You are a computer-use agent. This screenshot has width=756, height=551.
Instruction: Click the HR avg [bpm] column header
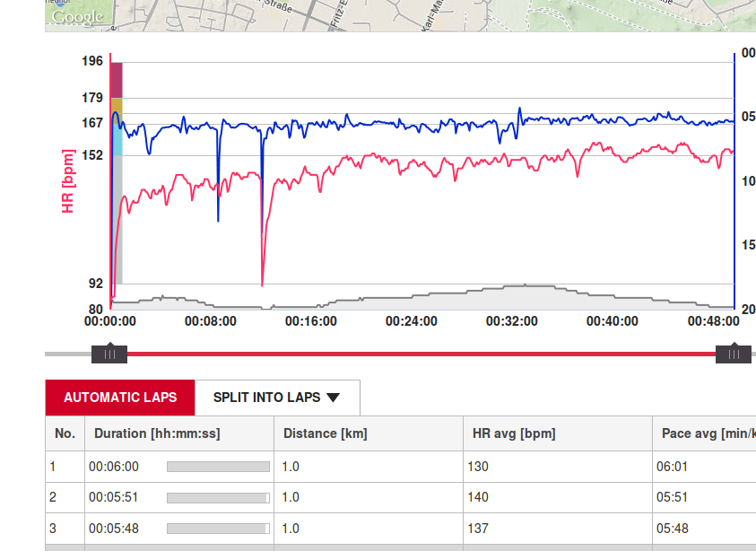point(514,433)
